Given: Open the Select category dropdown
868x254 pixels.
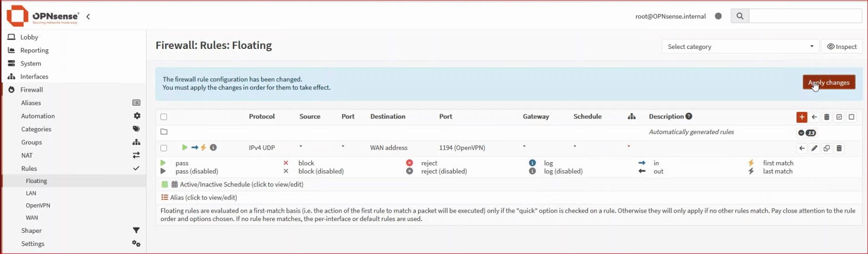Looking at the screenshot, I should [740, 47].
